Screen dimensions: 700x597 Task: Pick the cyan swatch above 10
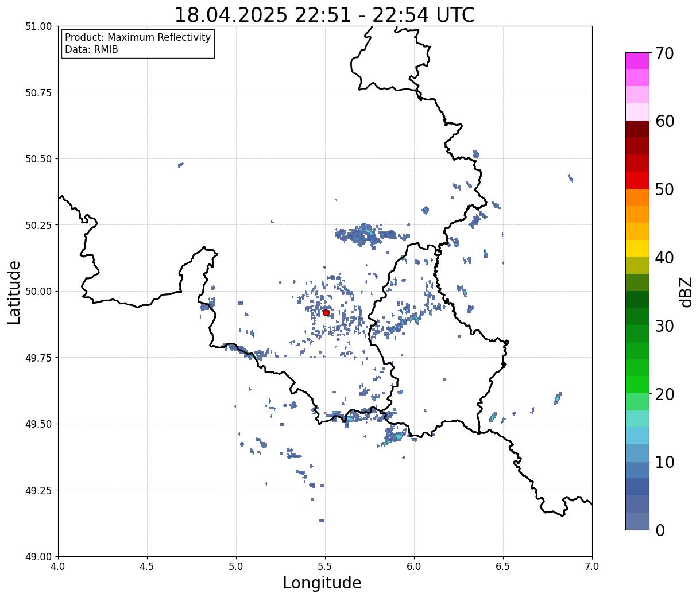(637, 436)
